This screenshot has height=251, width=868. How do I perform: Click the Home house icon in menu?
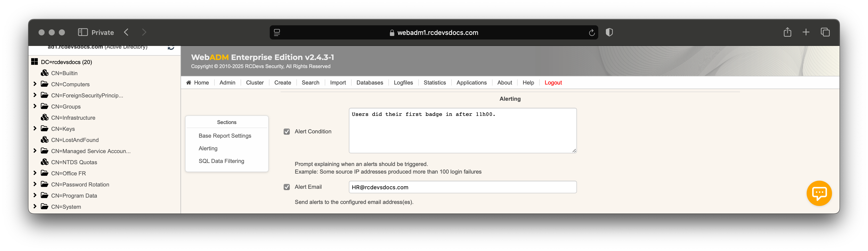coord(189,82)
